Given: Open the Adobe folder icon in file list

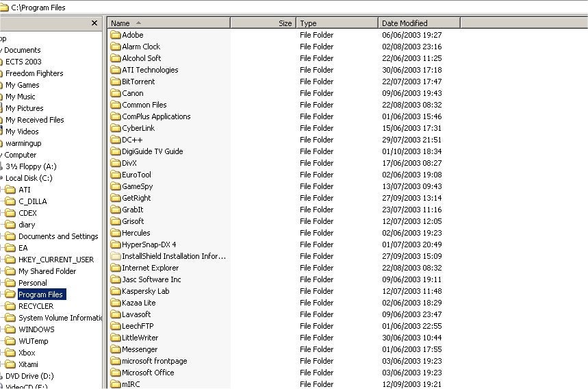Looking at the screenshot, I should [115, 35].
